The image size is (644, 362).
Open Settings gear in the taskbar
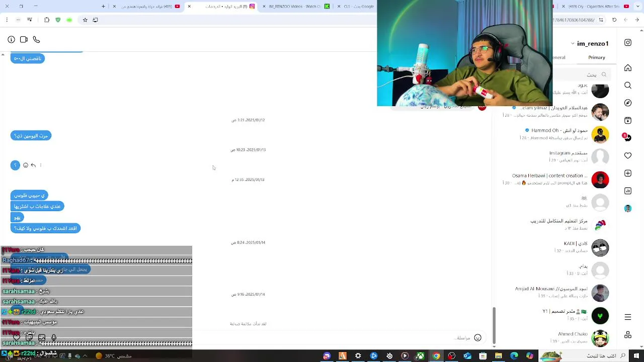(x=358, y=356)
